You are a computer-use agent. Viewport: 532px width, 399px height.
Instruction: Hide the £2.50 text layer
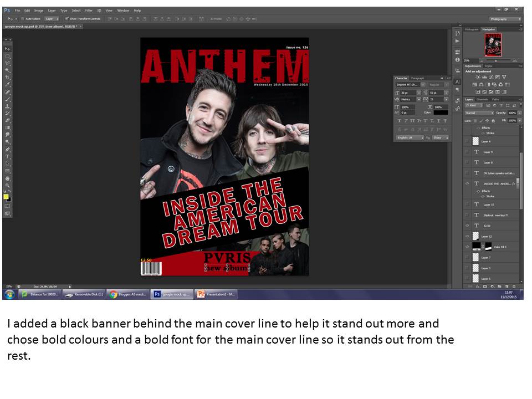click(x=467, y=226)
